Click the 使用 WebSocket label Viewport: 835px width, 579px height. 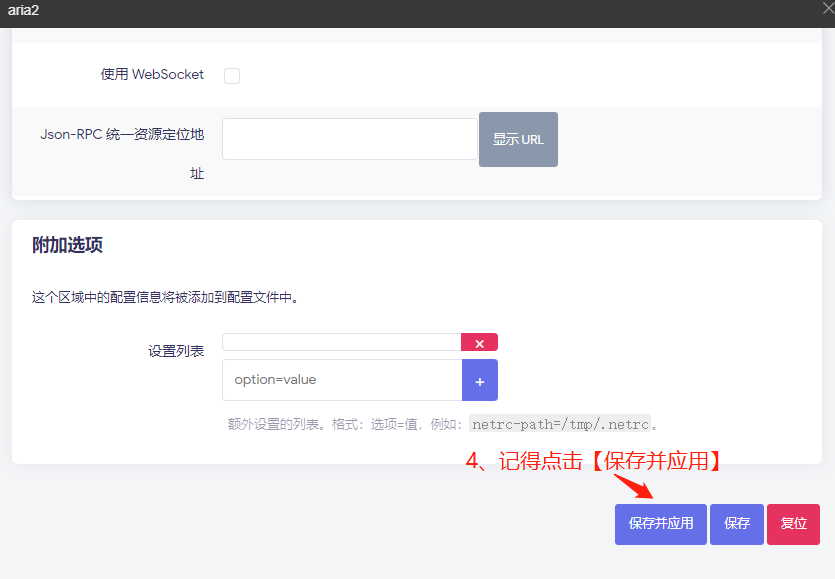[152, 74]
